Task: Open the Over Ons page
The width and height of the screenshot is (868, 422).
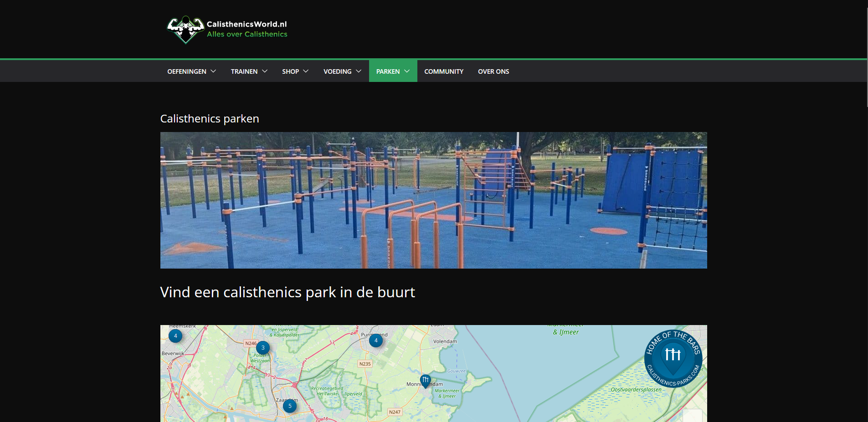Action: (x=493, y=71)
